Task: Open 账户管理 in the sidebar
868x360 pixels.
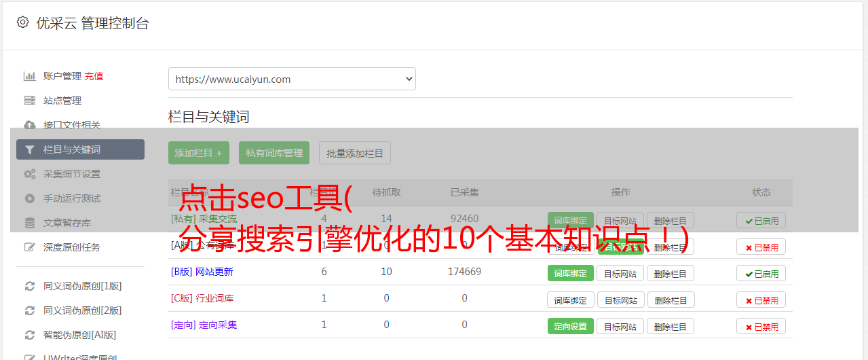Action: [x=62, y=76]
